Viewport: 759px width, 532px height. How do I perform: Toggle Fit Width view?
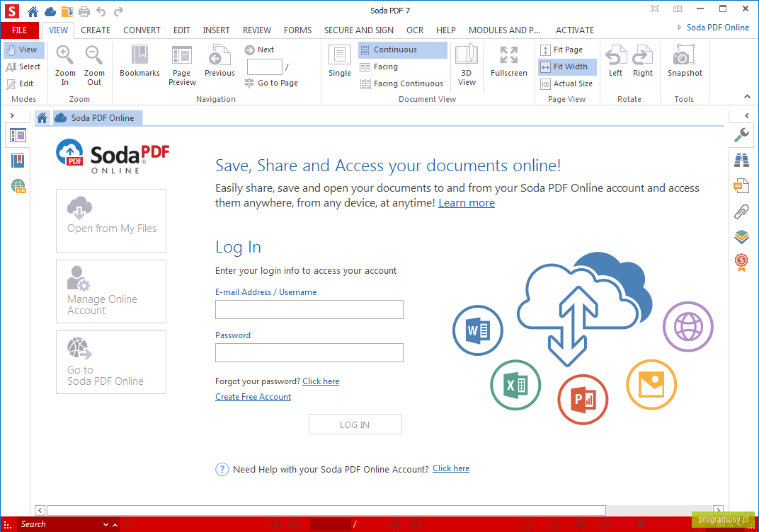(x=567, y=66)
